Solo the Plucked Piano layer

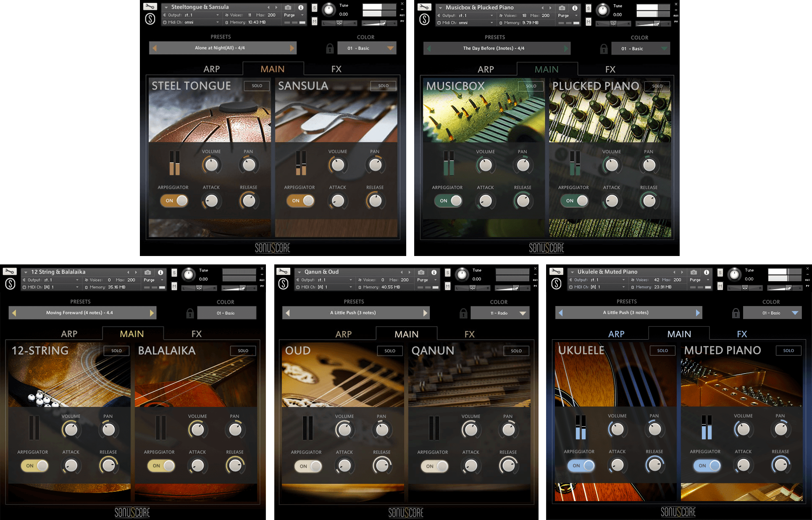coord(657,86)
